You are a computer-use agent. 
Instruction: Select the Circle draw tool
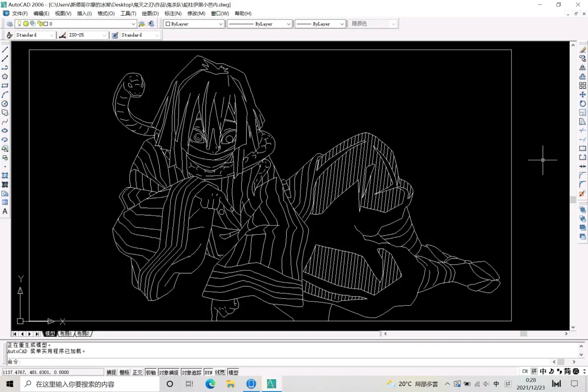pos(5,104)
